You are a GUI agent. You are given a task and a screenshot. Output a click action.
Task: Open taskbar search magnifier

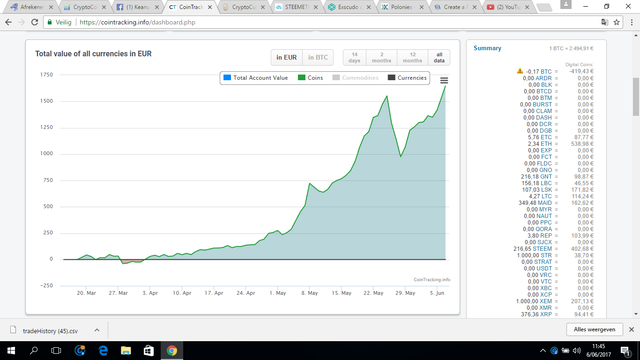tap(34, 351)
